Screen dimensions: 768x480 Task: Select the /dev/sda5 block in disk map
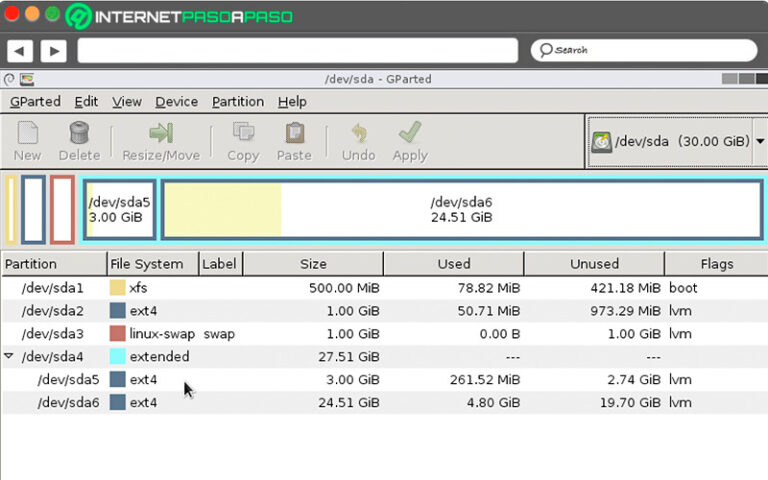coord(119,209)
